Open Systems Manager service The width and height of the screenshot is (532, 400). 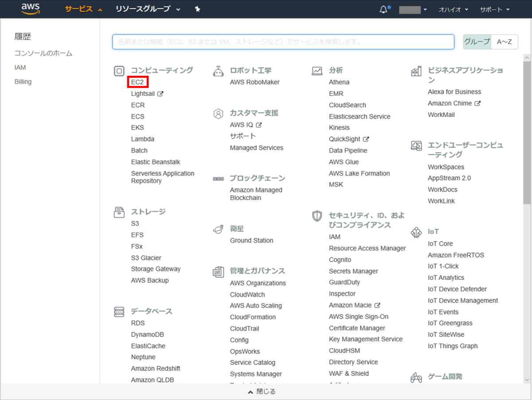pyautogui.click(x=256, y=374)
